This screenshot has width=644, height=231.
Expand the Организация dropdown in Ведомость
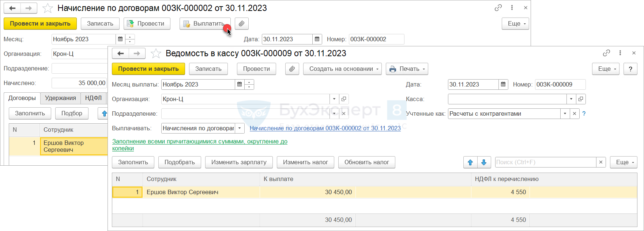(x=334, y=99)
